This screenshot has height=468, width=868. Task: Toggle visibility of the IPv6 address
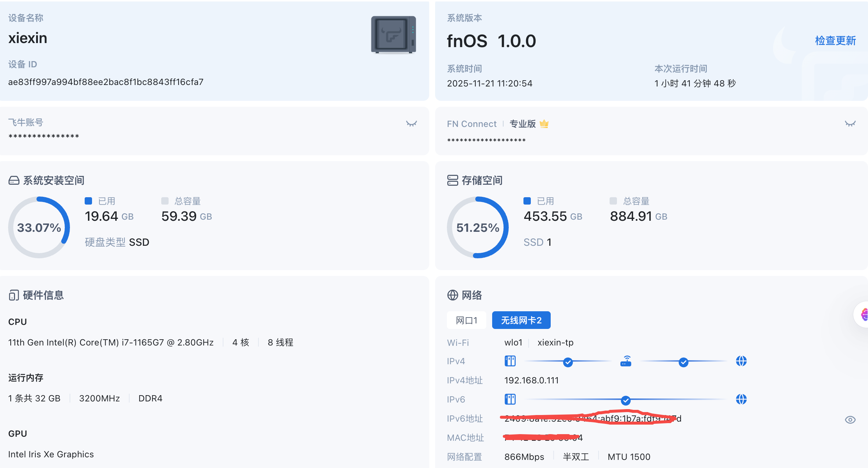point(850,420)
